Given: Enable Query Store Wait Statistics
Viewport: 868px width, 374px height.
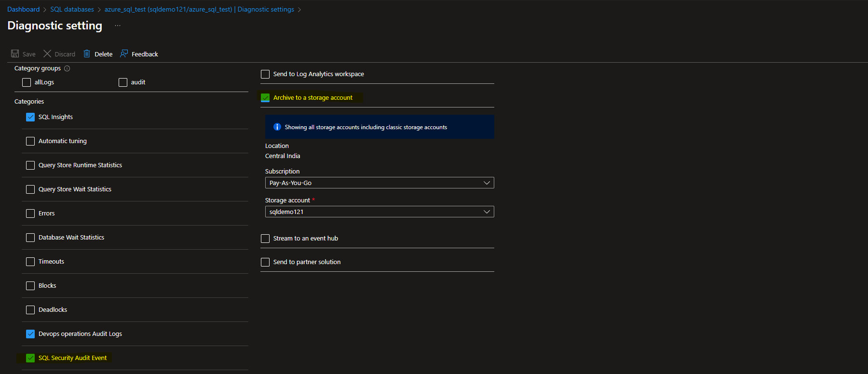Looking at the screenshot, I should point(30,189).
